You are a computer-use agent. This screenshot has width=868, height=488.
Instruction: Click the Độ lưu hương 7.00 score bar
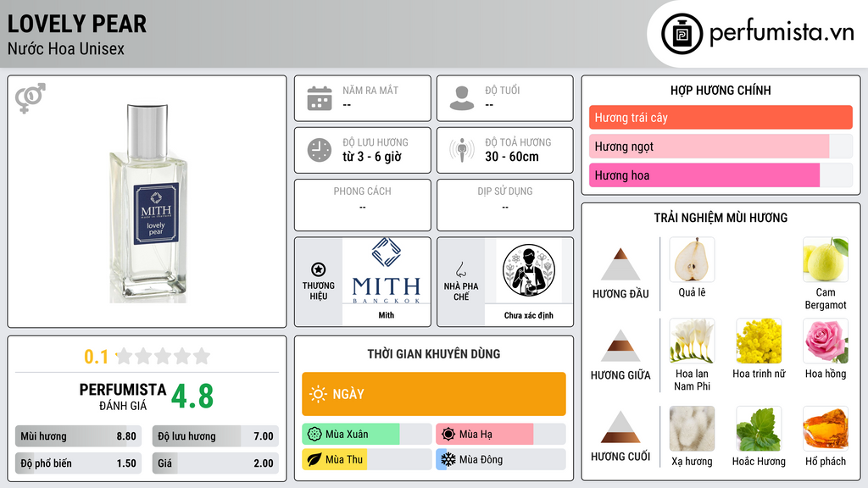coord(215,436)
